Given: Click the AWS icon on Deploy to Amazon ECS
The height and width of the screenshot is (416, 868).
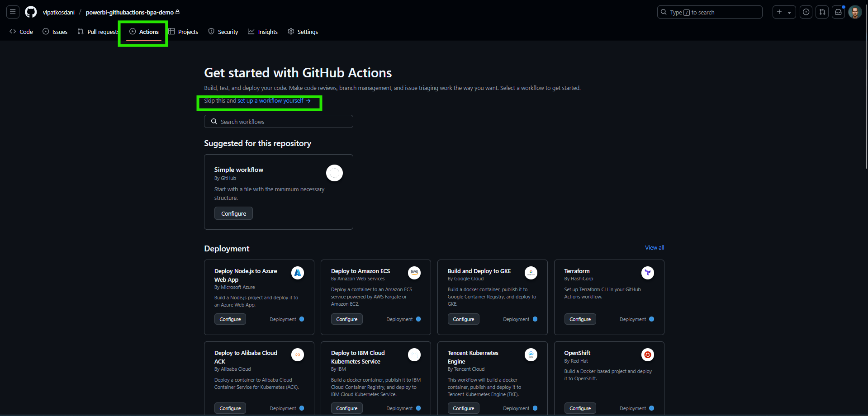Looking at the screenshot, I should (x=414, y=273).
